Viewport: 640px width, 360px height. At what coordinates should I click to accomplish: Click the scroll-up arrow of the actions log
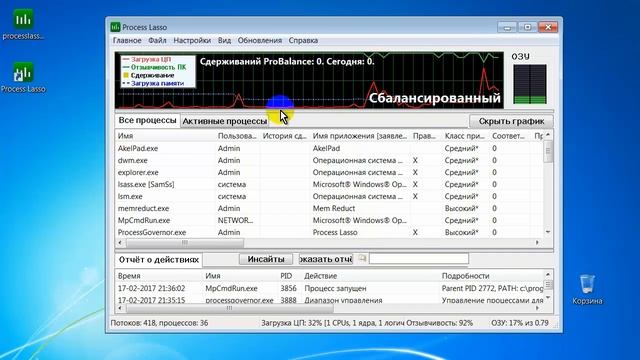[x=548, y=274]
